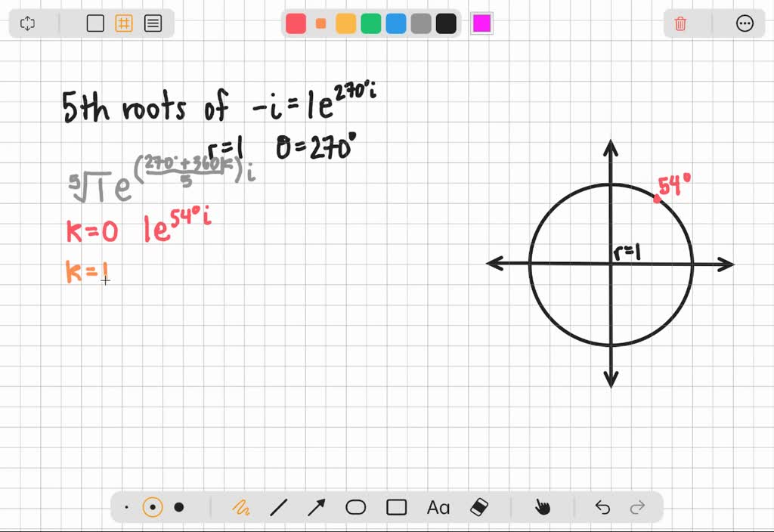Select the arrow drawing tool

click(x=317, y=507)
